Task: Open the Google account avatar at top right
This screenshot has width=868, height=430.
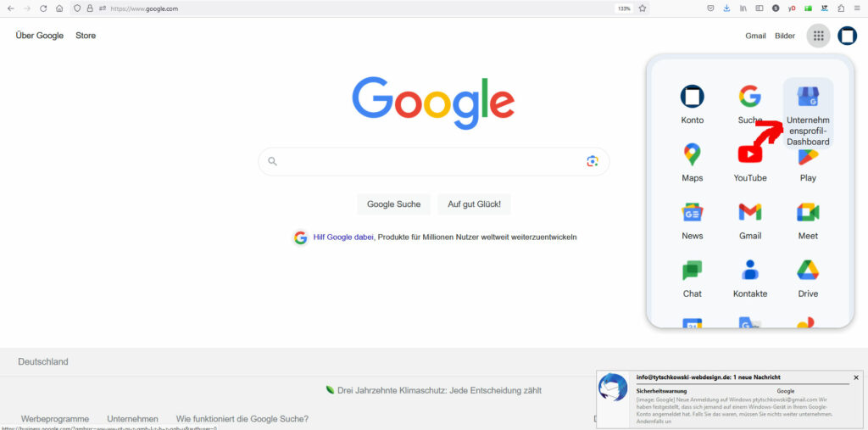Action: 847,36
